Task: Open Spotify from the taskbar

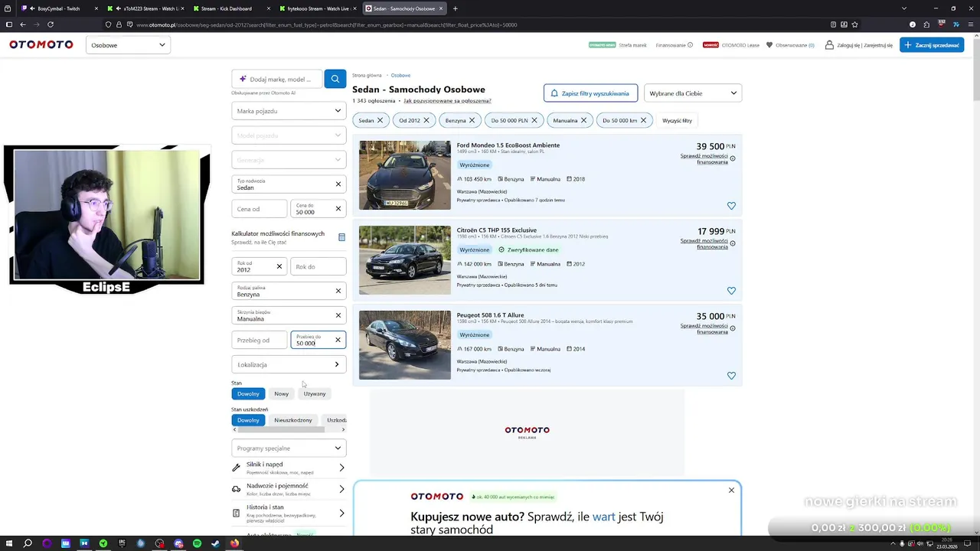Action: click(x=197, y=543)
